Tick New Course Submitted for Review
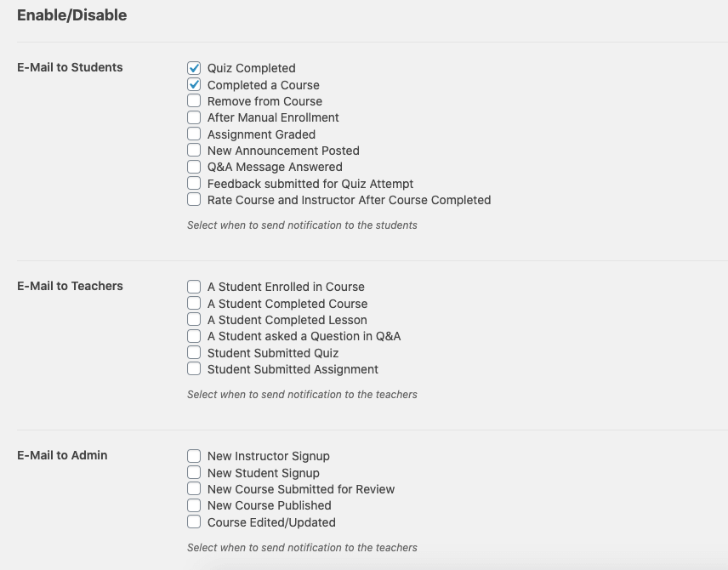The image size is (728, 570). (194, 488)
